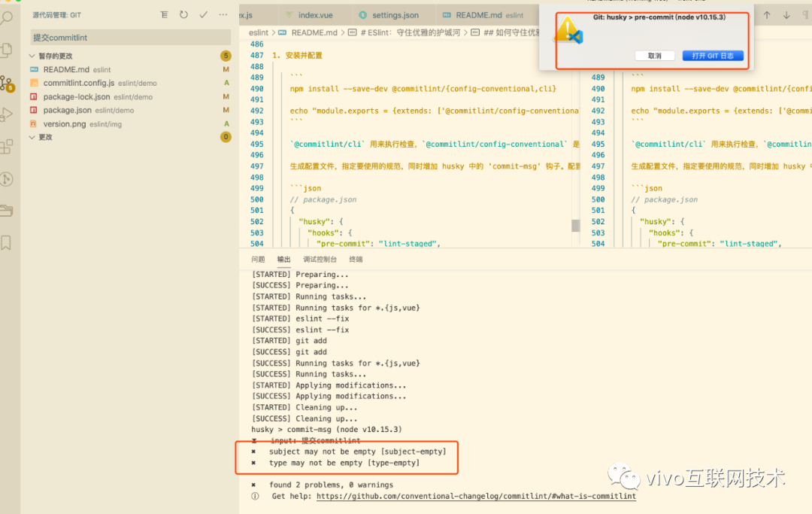The image size is (812, 514).
Task: Toggle tree view in source control header
Action: pyautogui.click(x=164, y=14)
